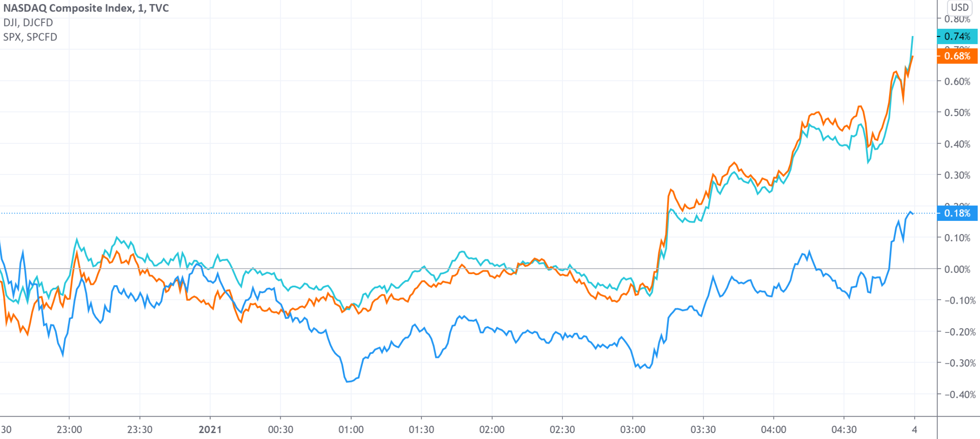Click the USD currency button

pyautogui.click(x=959, y=8)
